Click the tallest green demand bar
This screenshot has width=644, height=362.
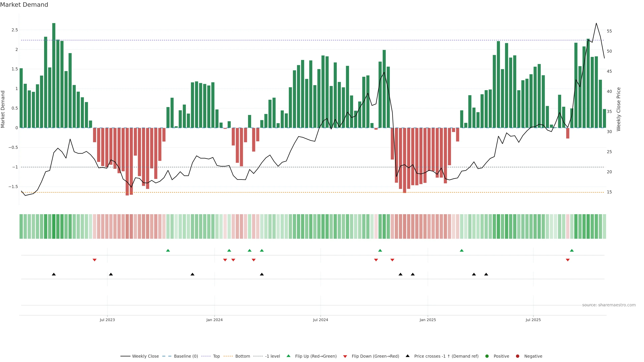tap(54, 75)
